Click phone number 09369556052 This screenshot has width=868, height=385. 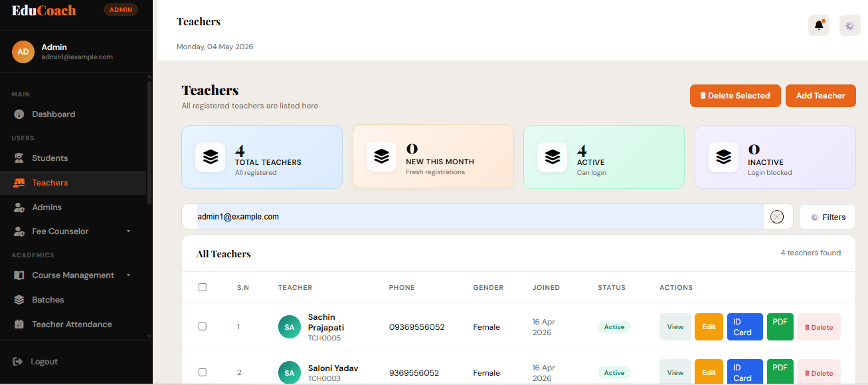pyautogui.click(x=417, y=327)
